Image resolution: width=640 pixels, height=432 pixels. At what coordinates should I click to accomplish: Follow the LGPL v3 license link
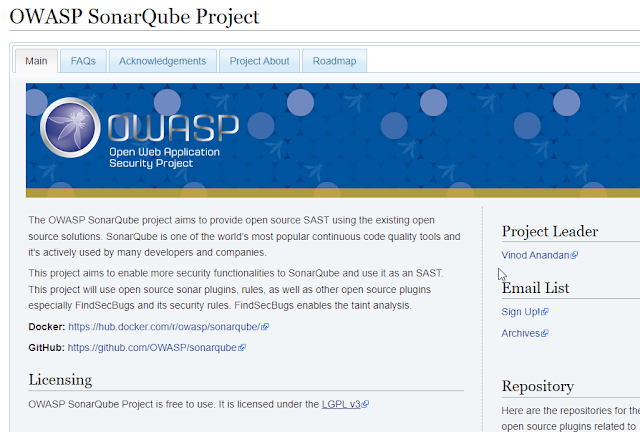341,404
